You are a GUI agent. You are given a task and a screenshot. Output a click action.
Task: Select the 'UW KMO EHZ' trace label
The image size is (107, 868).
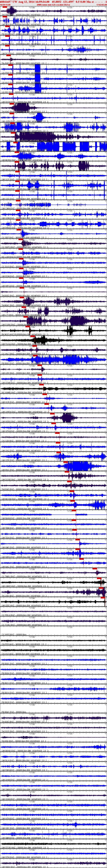[8, 547]
